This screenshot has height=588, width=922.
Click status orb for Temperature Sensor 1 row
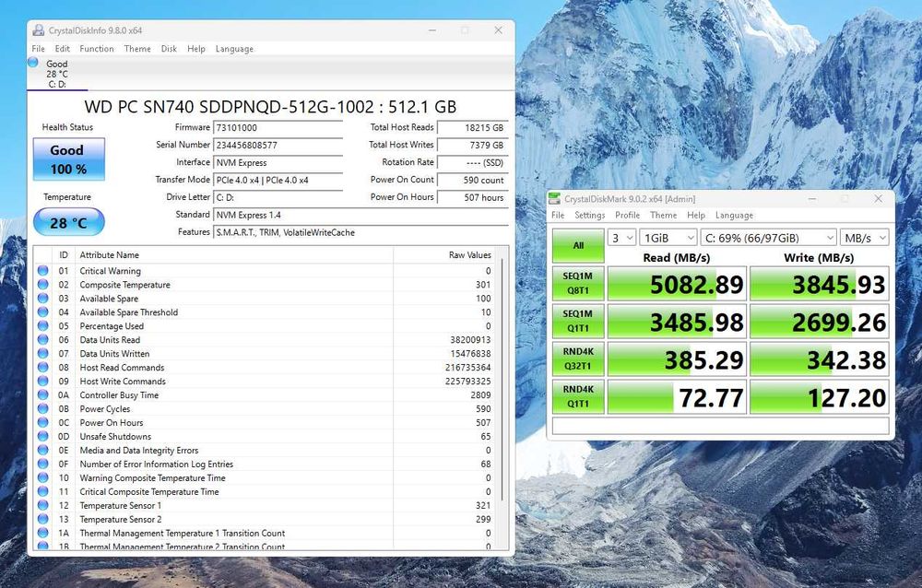[43, 505]
